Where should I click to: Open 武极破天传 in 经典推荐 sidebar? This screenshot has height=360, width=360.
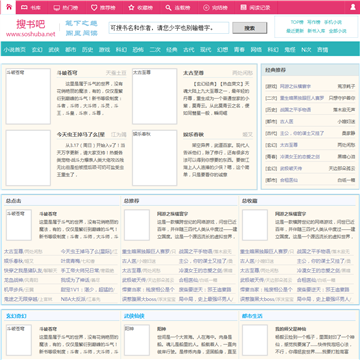(291, 168)
